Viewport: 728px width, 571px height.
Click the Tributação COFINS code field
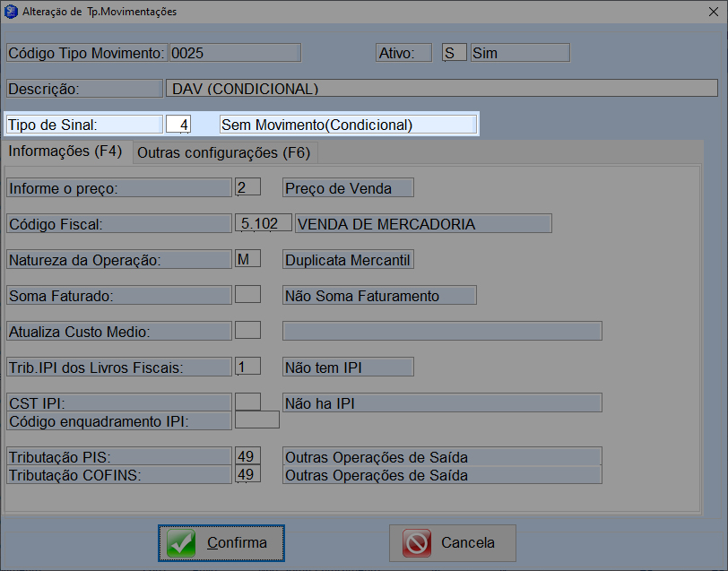[247, 475]
